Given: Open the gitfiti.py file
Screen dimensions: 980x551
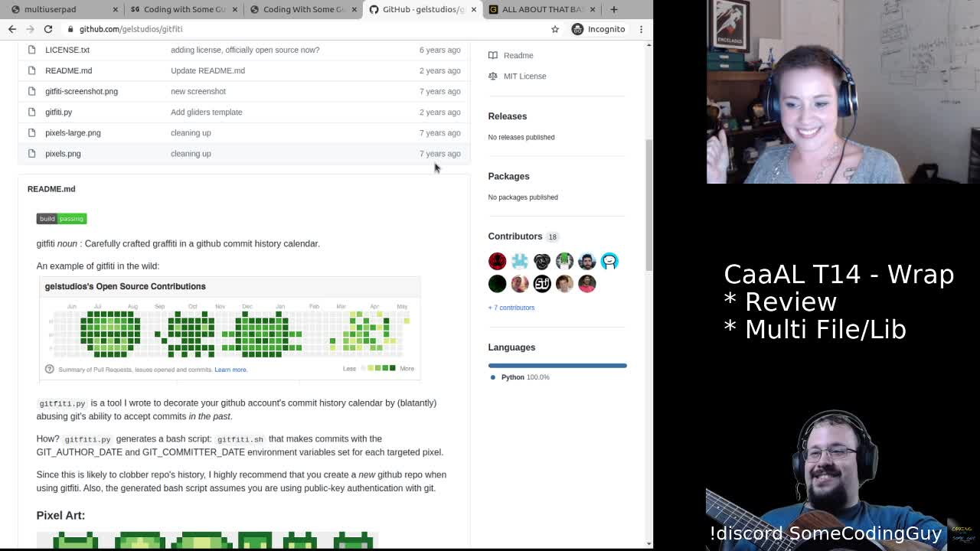Looking at the screenshot, I should (x=58, y=112).
